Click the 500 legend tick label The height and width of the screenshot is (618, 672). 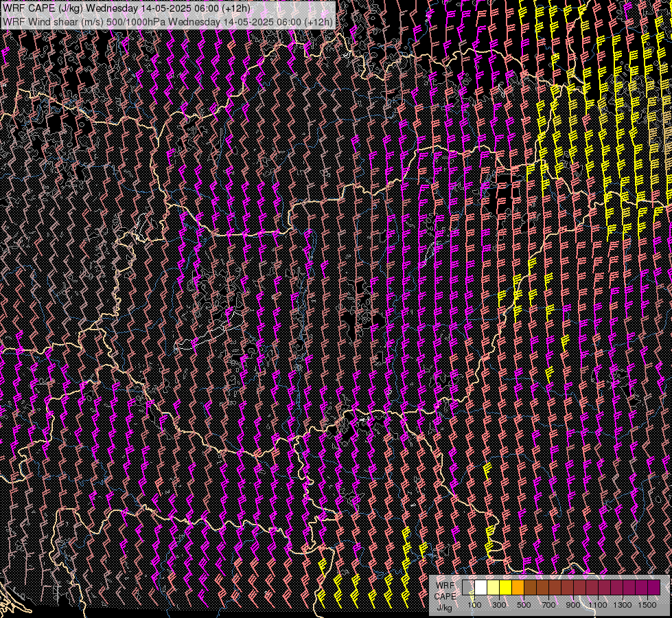pyautogui.click(x=524, y=605)
